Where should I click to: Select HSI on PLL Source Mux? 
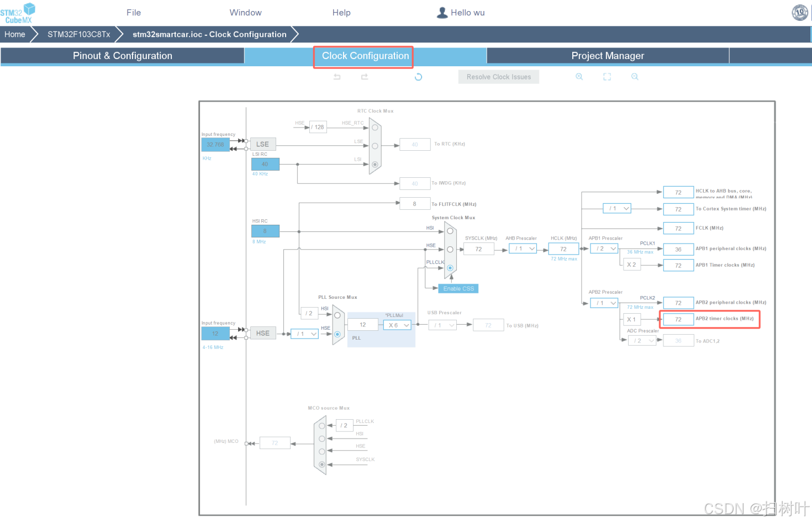(338, 315)
